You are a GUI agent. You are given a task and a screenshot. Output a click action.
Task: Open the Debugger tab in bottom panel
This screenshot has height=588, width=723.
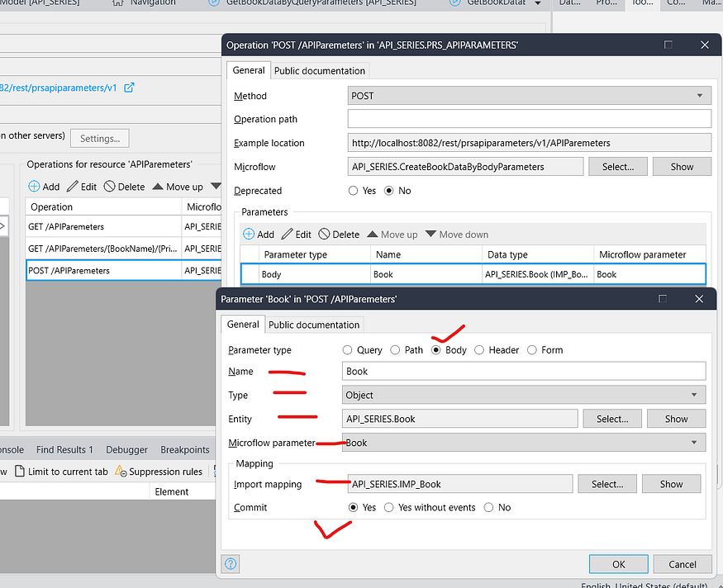click(x=126, y=450)
